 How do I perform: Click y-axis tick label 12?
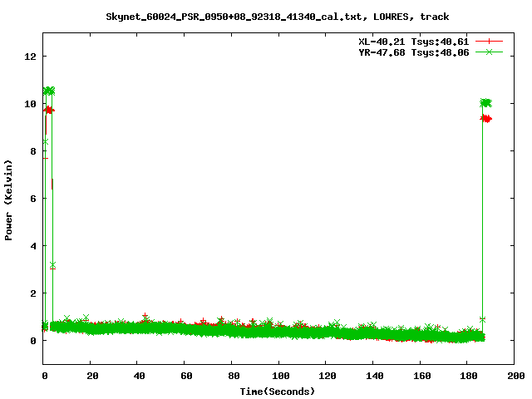tap(30, 57)
